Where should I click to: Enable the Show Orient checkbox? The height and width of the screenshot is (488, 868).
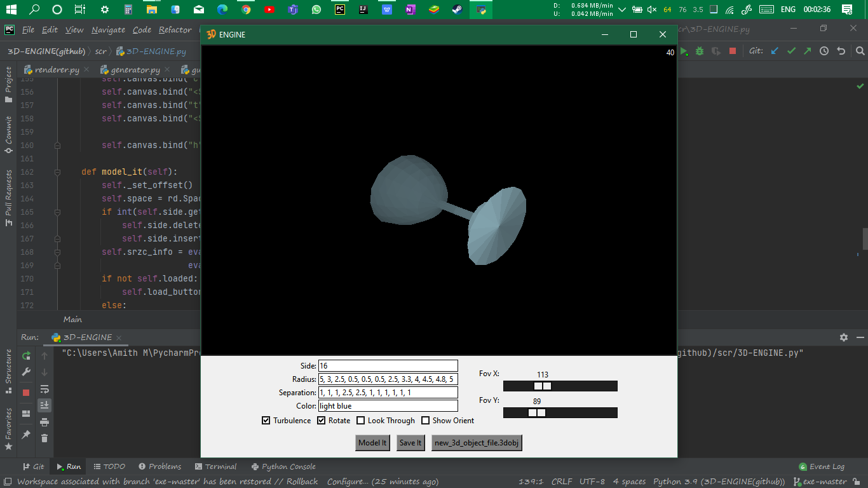pyautogui.click(x=425, y=421)
